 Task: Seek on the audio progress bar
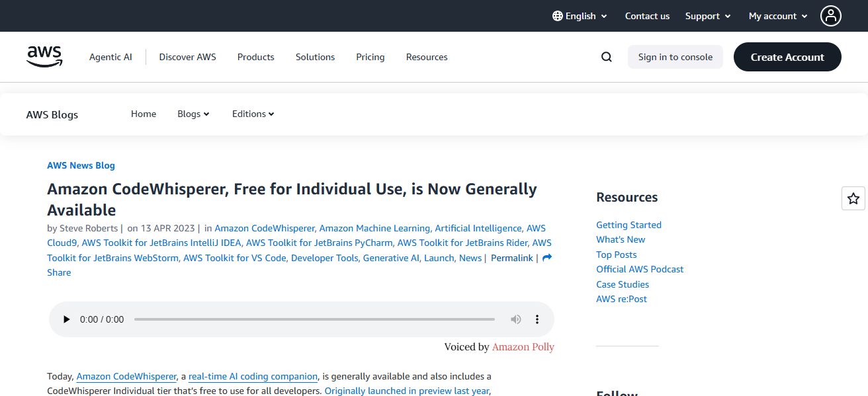(x=314, y=319)
